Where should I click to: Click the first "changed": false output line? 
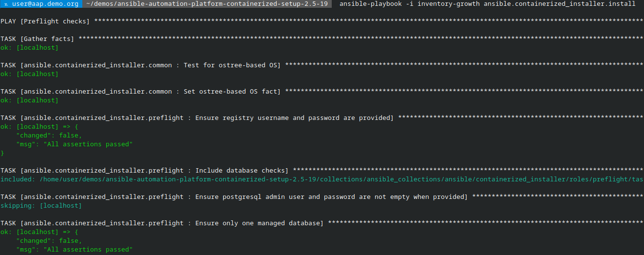[x=49, y=136]
